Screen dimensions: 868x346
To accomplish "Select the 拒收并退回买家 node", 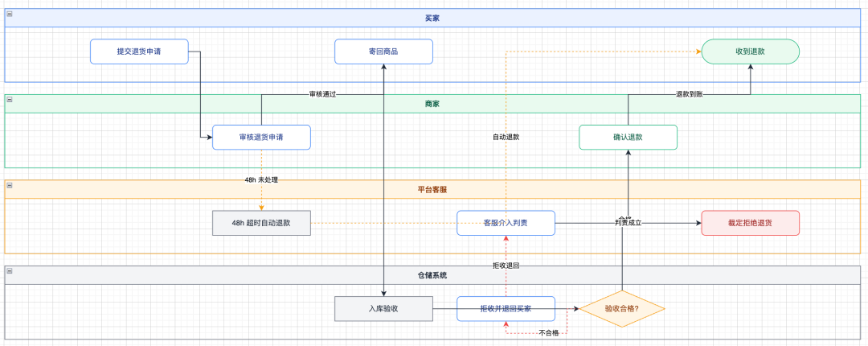I will click(506, 308).
